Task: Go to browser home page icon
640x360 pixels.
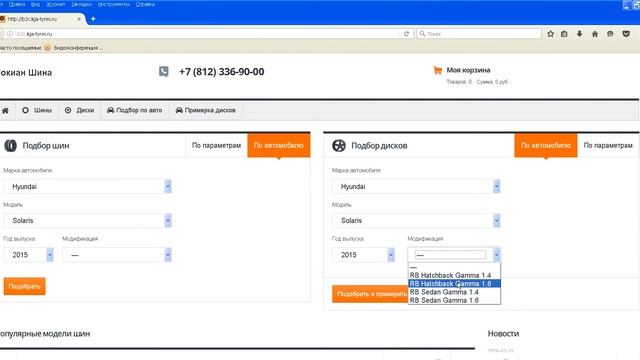Action: [595, 34]
